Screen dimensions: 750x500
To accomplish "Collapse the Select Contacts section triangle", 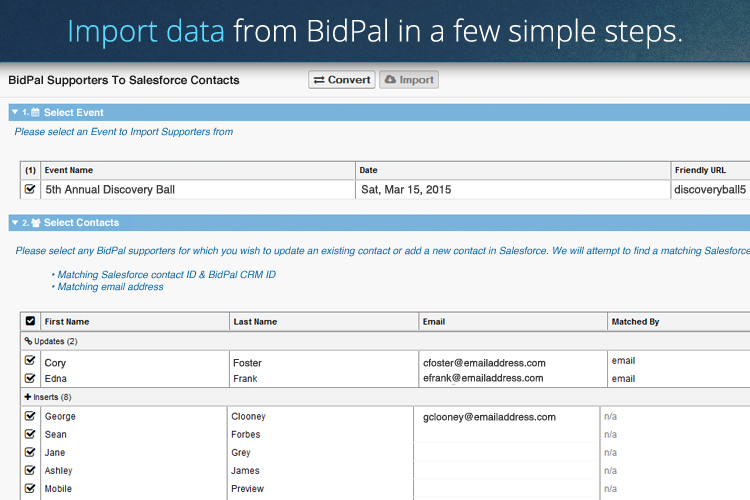I will (x=15, y=222).
